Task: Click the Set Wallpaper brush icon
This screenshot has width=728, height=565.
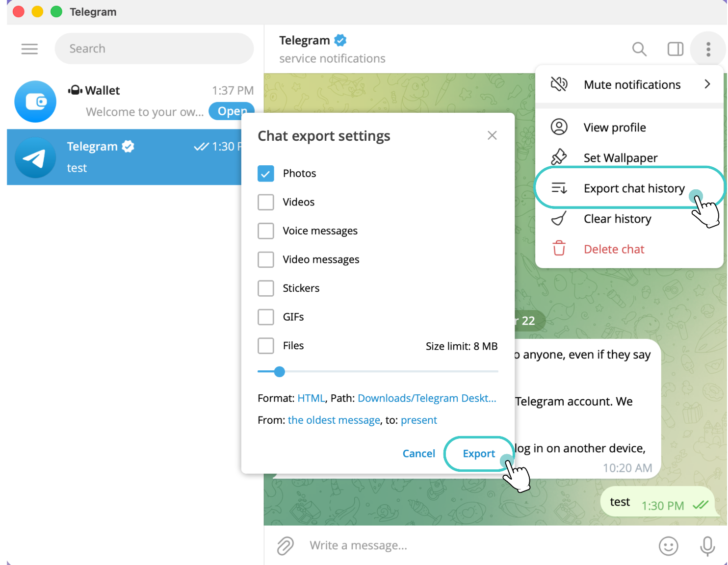Action: click(559, 157)
